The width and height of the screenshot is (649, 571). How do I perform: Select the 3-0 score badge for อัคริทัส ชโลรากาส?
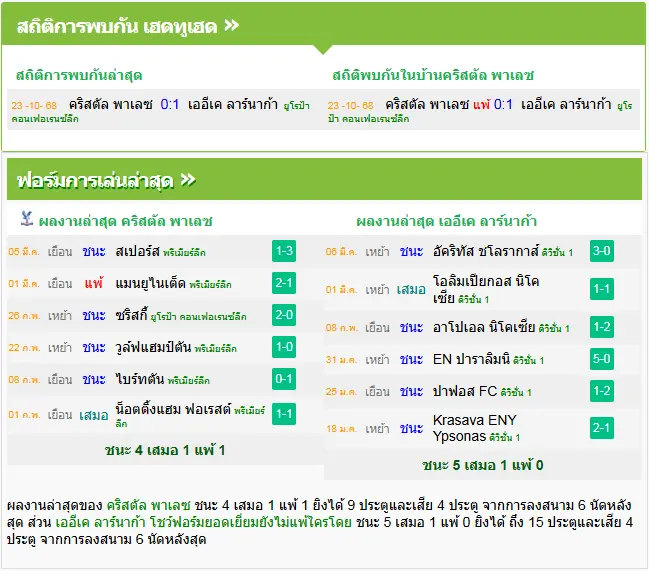pos(601,251)
